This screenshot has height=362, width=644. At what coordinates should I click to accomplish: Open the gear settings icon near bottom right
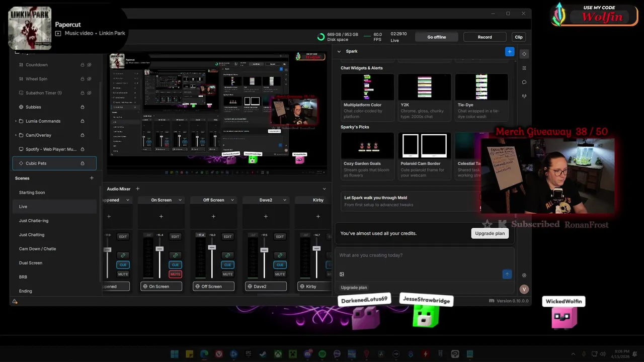[x=524, y=275]
